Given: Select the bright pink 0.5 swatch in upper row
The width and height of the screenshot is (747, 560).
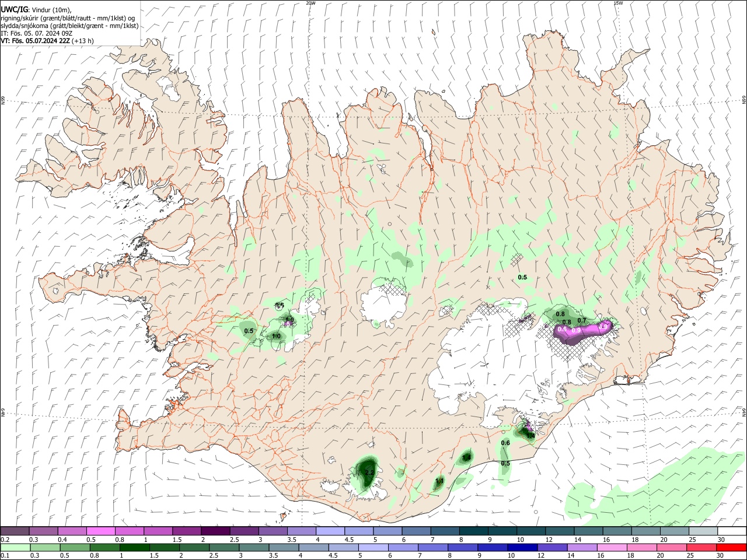Looking at the screenshot, I should tap(100, 531).
